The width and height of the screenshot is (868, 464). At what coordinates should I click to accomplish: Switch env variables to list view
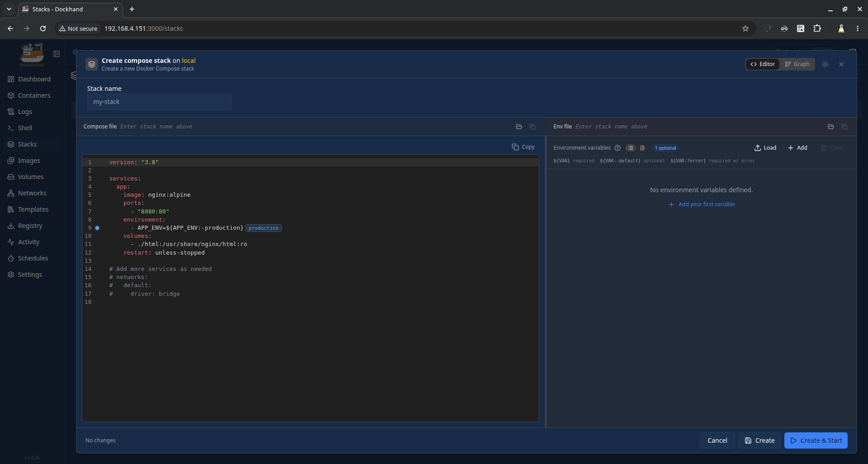(x=631, y=148)
